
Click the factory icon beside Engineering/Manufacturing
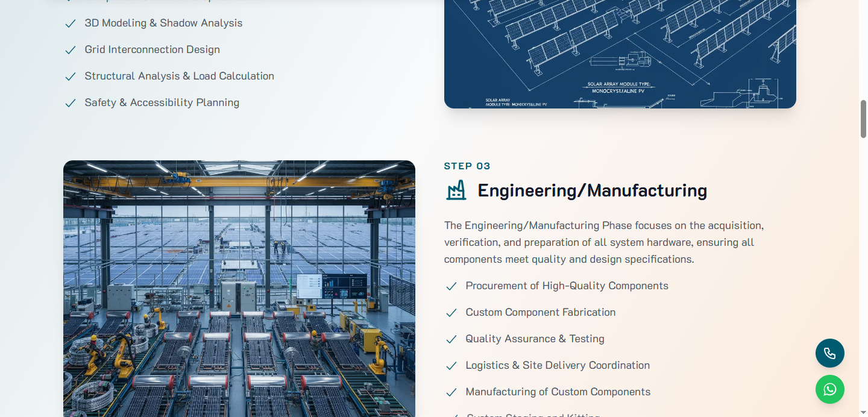(x=456, y=190)
